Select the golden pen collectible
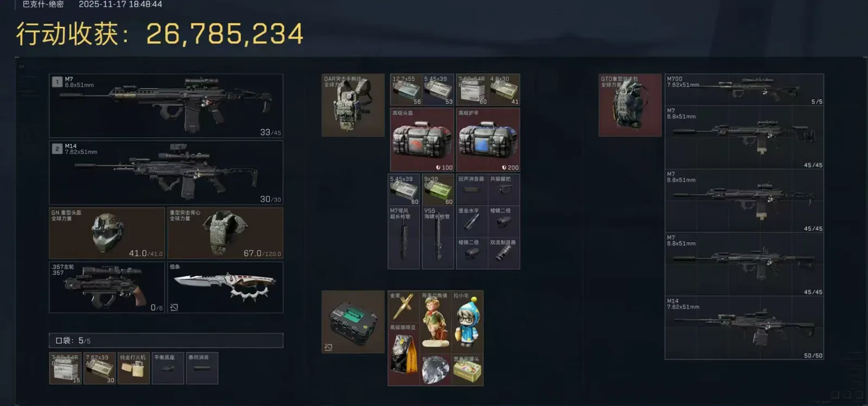 403,307
